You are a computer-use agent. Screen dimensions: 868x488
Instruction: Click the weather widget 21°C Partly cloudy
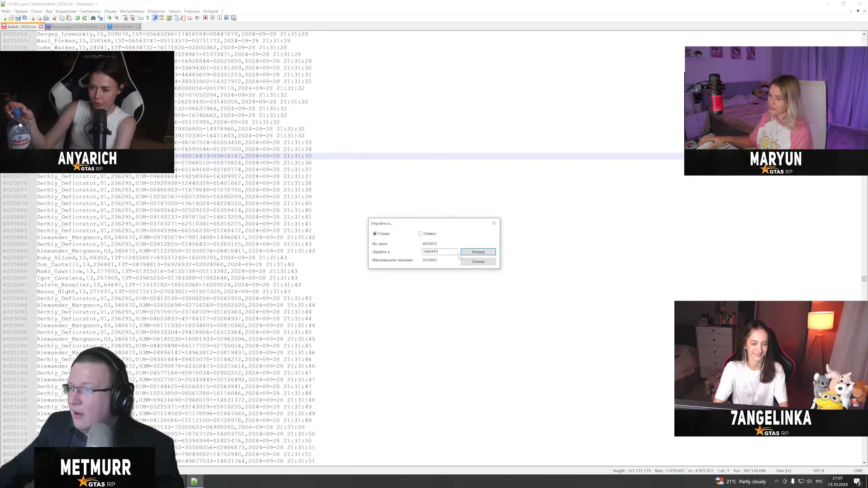coord(741,481)
